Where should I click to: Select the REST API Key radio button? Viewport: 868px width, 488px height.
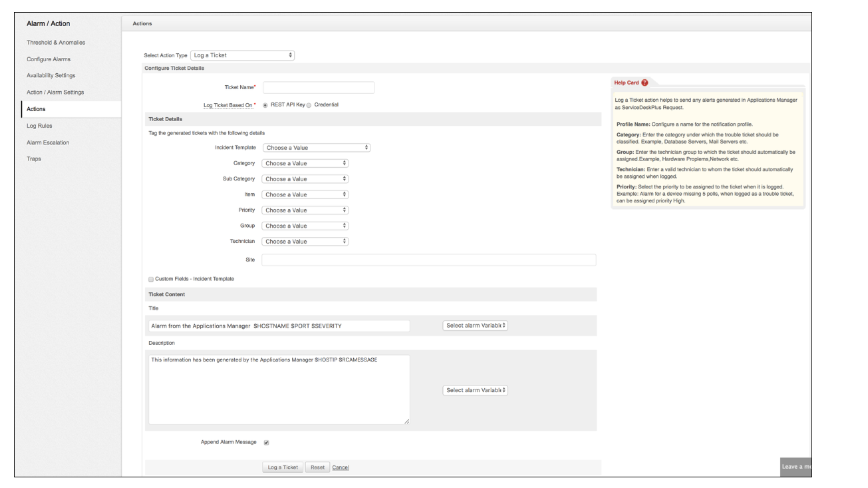[266, 105]
